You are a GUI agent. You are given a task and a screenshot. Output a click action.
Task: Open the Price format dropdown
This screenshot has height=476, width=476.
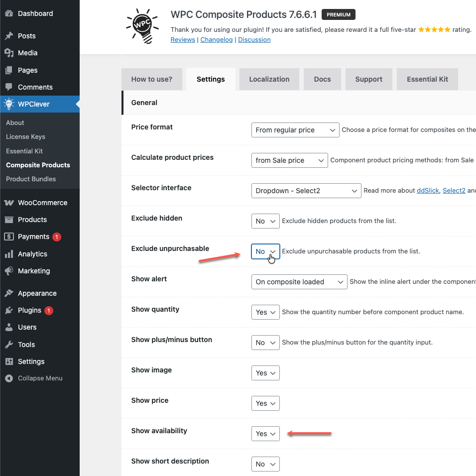(295, 130)
